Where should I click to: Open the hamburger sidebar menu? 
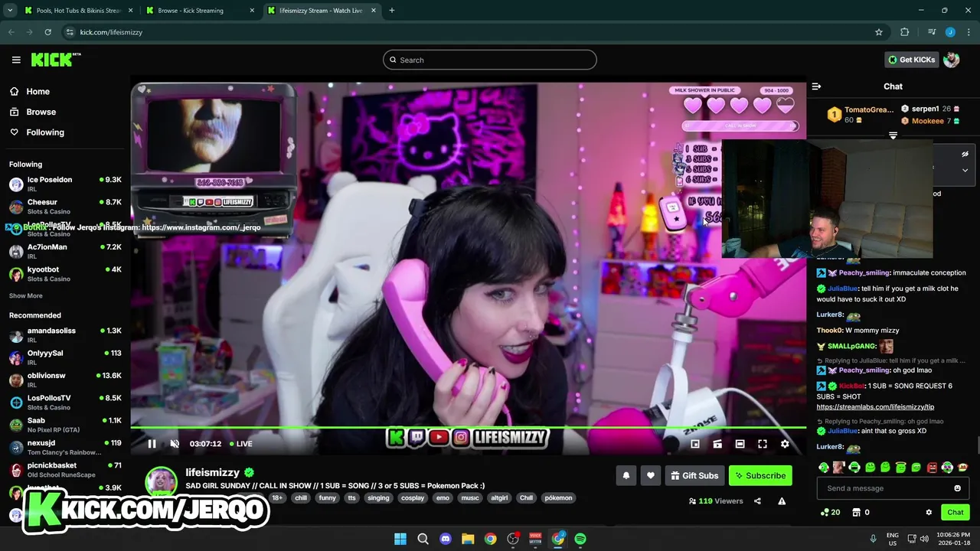click(16, 60)
